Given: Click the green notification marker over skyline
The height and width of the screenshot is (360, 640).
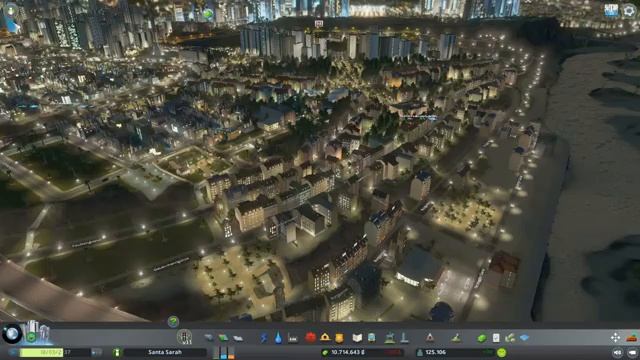Looking at the screenshot, I should point(208,14).
